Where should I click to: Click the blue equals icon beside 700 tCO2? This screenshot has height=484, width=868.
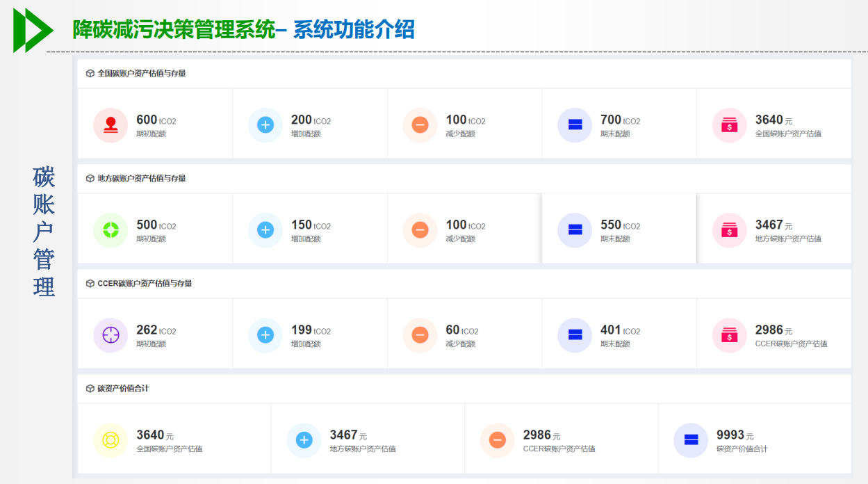pos(575,125)
